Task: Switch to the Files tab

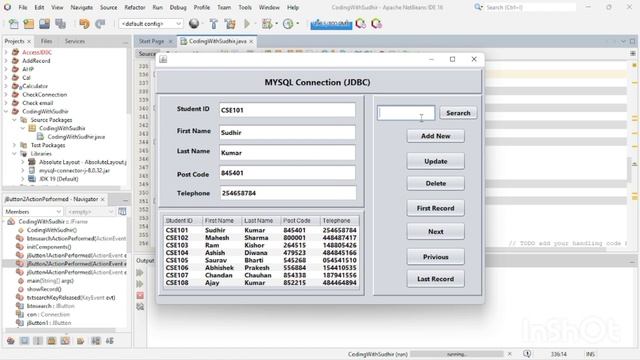Action: [x=47, y=41]
